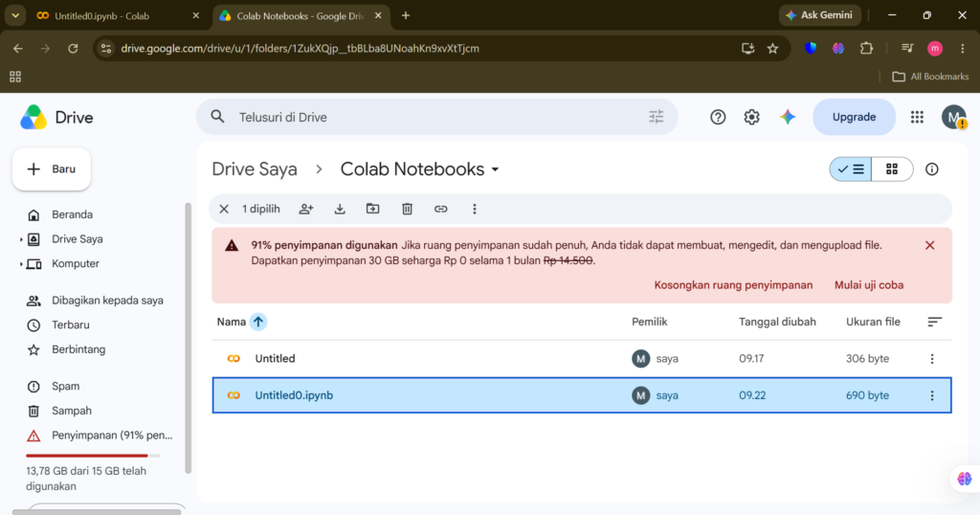The height and width of the screenshot is (515, 980).
Task: Download the selected file
Action: pyautogui.click(x=340, y=209)
